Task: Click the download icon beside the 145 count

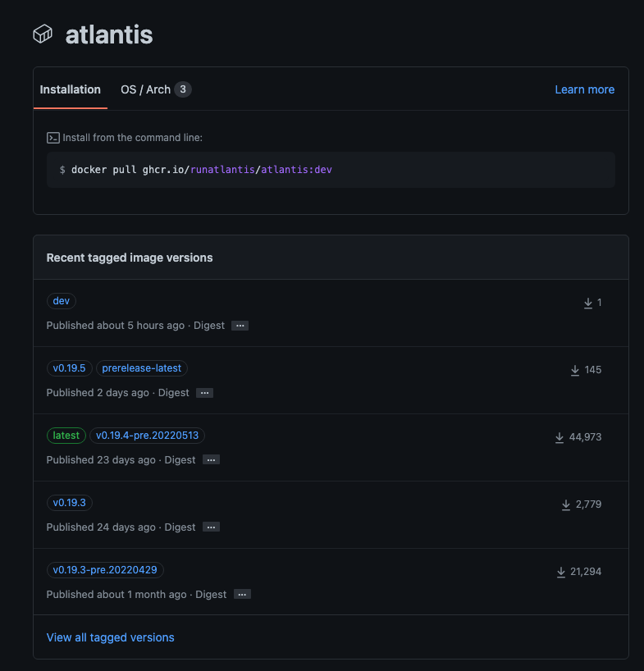Action: pos(574,370)
